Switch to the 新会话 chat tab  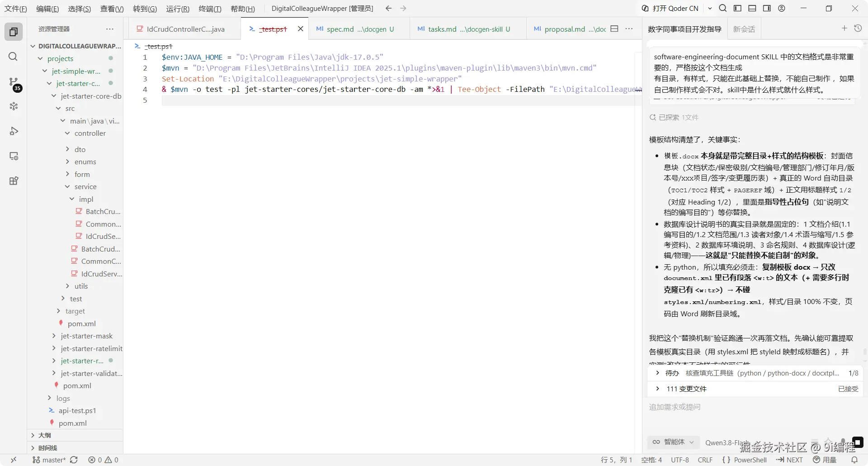744,29
